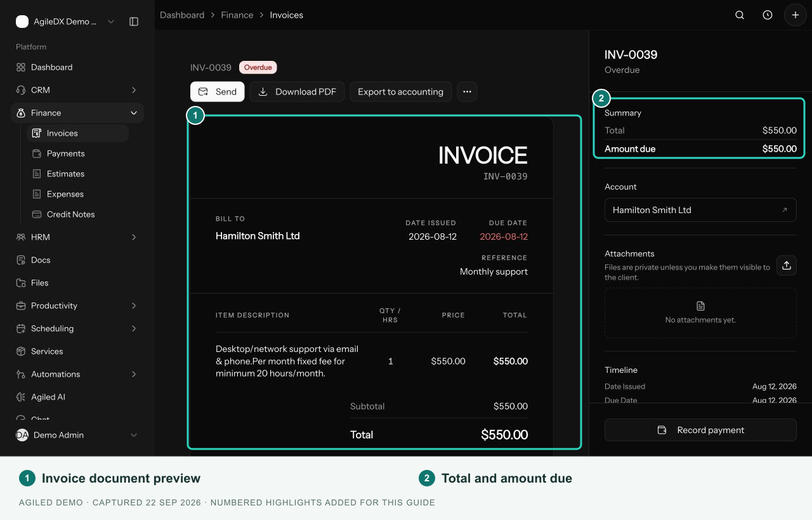Open the clock history icon
This screenshot has height=520, width=812.
pyautogui.click(x=768, y=15)
